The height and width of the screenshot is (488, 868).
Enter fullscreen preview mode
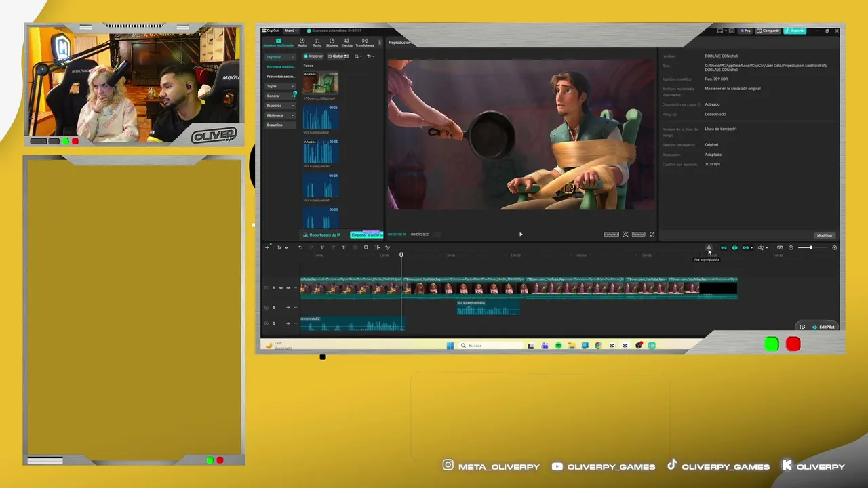(x=652, y=235)
